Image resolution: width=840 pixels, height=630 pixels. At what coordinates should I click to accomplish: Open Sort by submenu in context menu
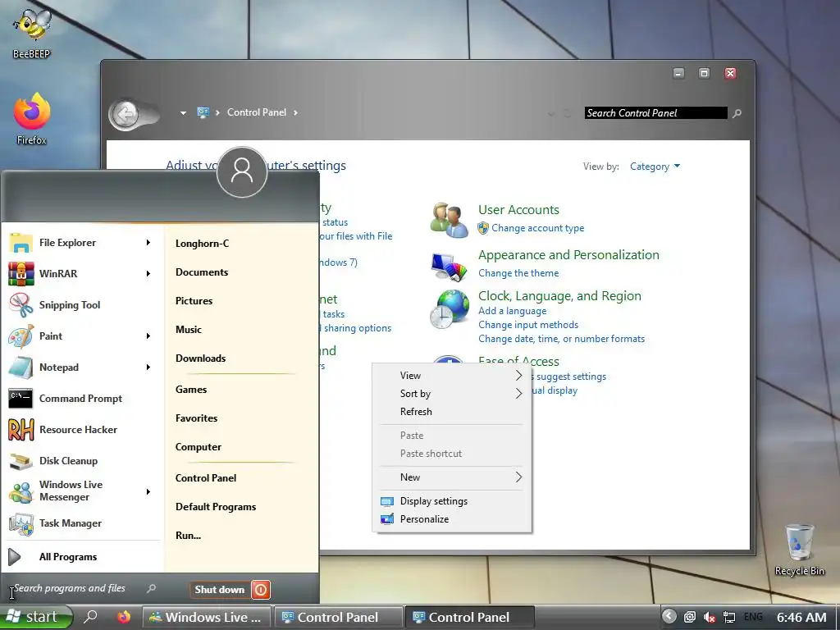pyautogui.click(x=452, y=394)
